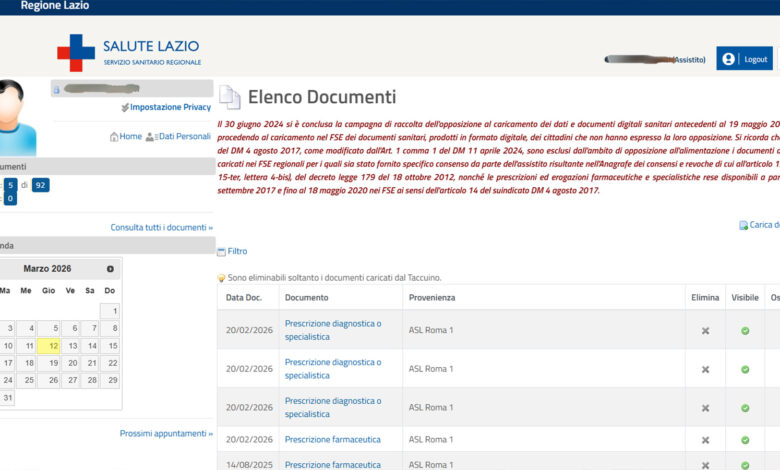This screenshot has height=470, width=780.
Task: Click the Salute Lazio cross logo
Action: (x=76, y=53)
